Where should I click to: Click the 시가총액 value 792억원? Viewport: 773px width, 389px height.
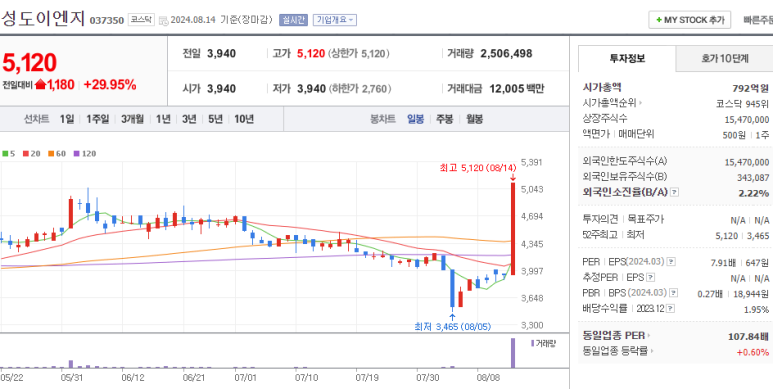[750, 89]
